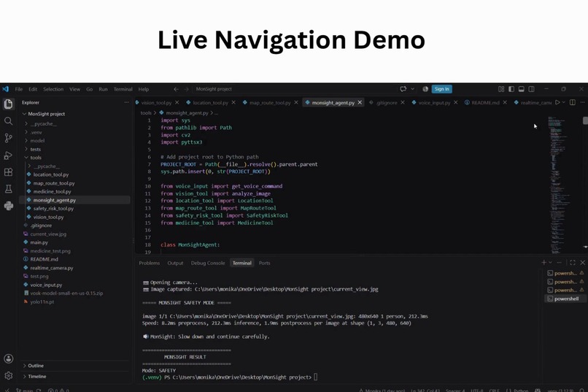Open the new terminal launch profile dropdown

550,263
